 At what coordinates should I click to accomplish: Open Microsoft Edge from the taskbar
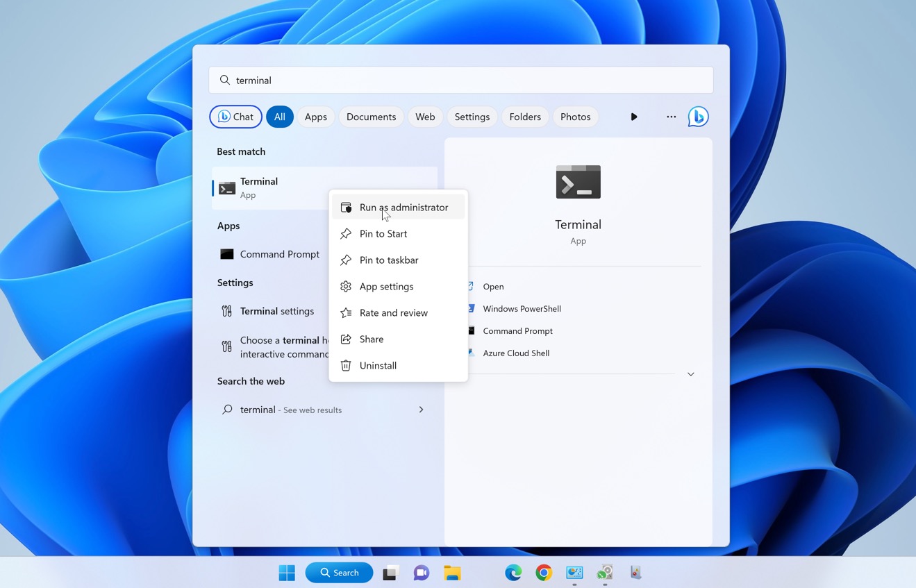[513, 573]
